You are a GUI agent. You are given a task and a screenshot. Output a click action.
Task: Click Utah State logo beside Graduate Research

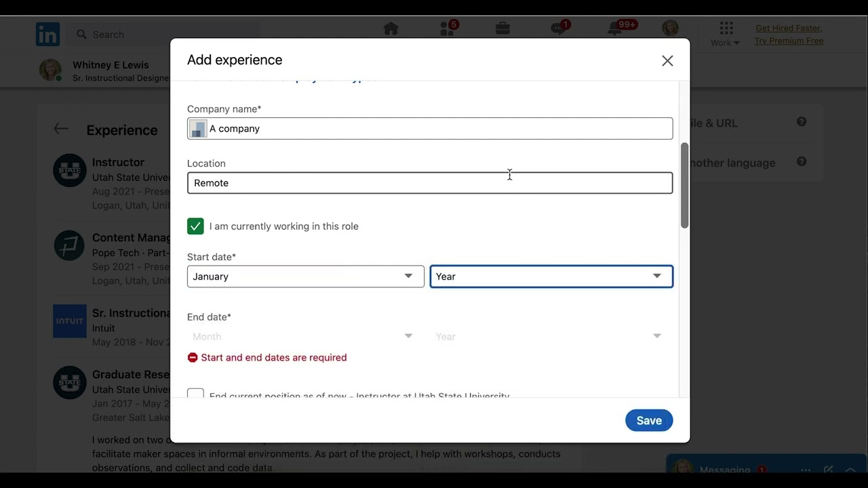coord(70,383)
